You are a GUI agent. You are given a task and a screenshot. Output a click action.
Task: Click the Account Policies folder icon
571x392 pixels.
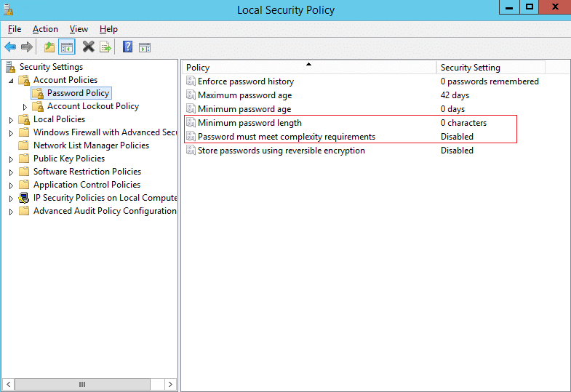(24, 80)
